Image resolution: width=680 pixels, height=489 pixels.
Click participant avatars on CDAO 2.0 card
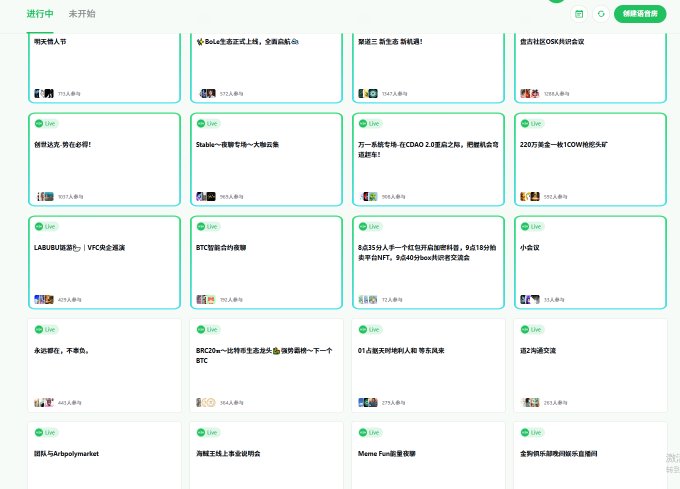click(368, 196)
